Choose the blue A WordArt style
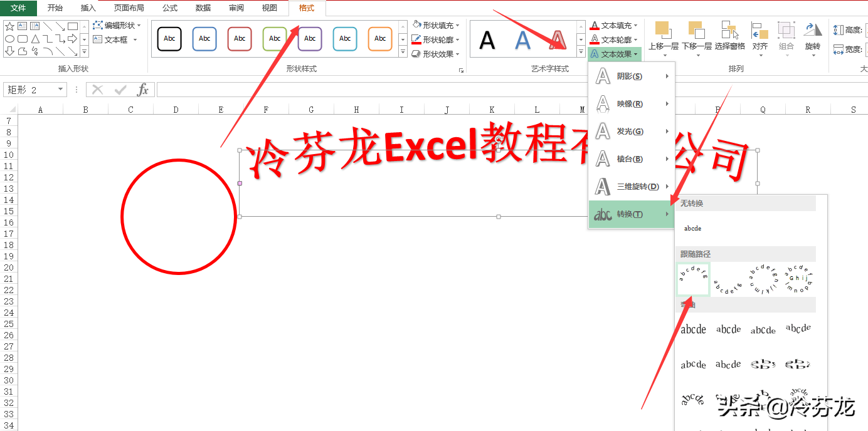The height and width of the screenshot is (431, 868). point(523,40)
